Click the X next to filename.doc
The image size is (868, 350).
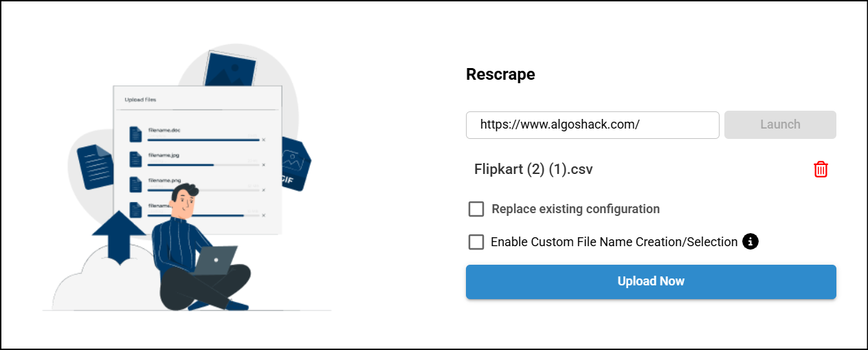point(263,140)
